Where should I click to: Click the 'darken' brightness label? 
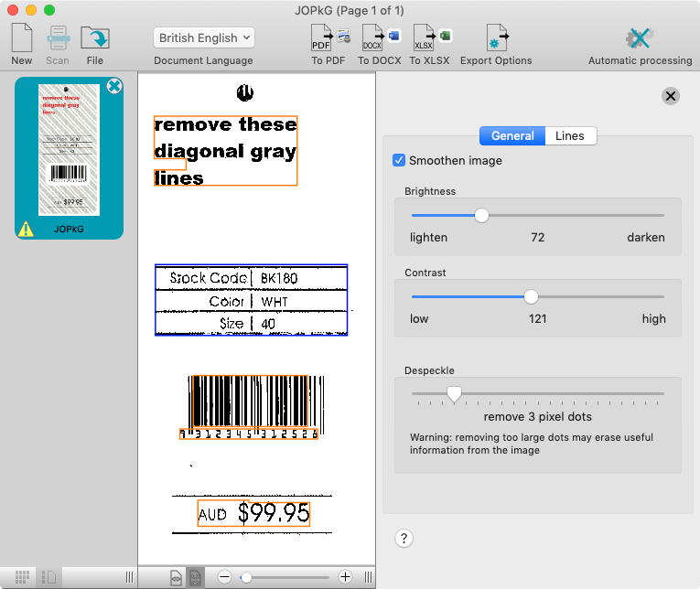[x=645, y=238]
